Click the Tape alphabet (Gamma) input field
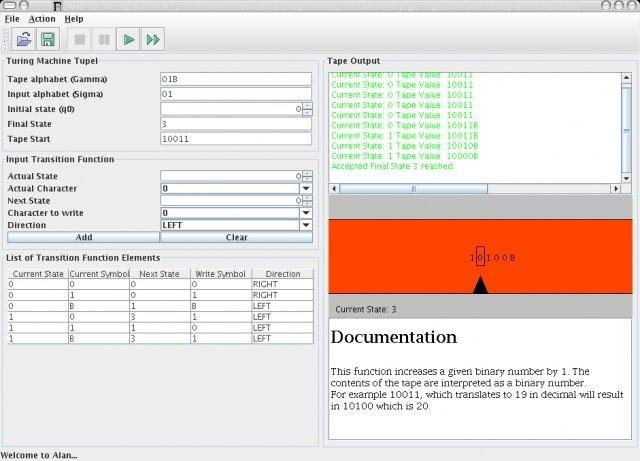 coord(236,79)
